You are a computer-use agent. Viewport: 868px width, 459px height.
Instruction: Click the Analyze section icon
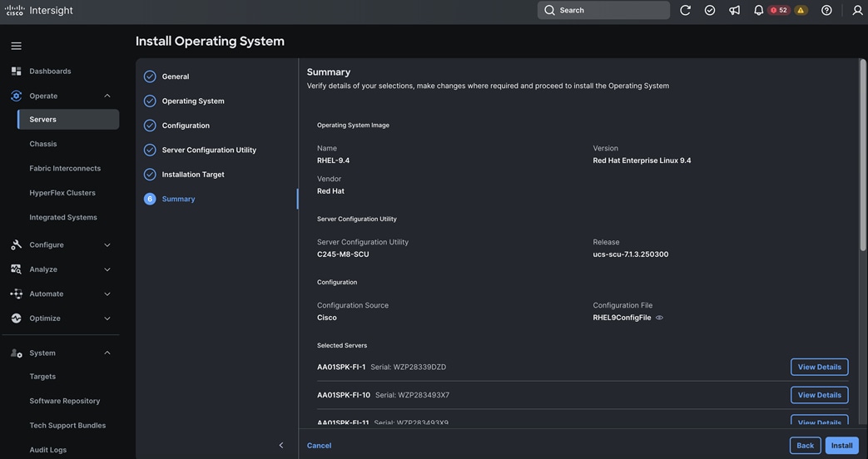[x=16, y=269]
